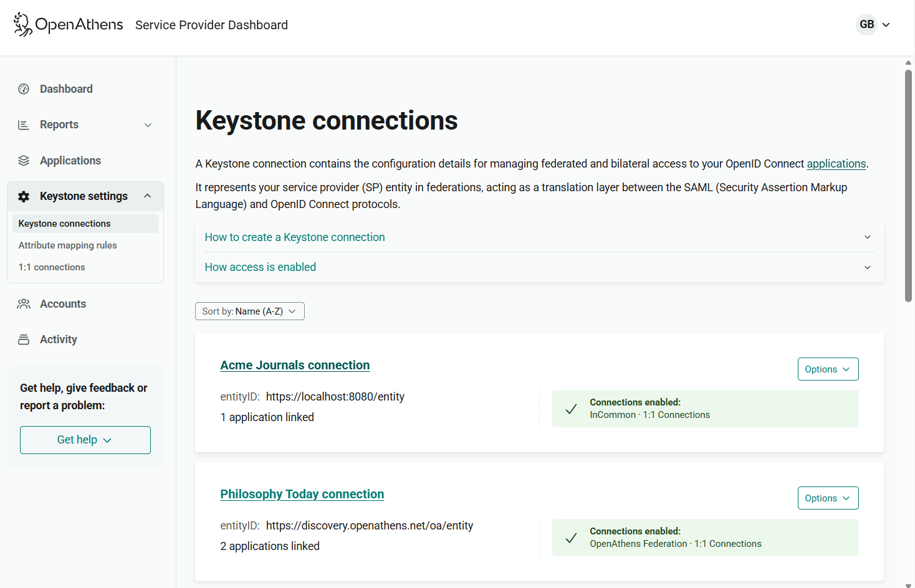Viewport: 915px width, 588px height.
Task: Select Keystone settings menu item
Action: 85,196
